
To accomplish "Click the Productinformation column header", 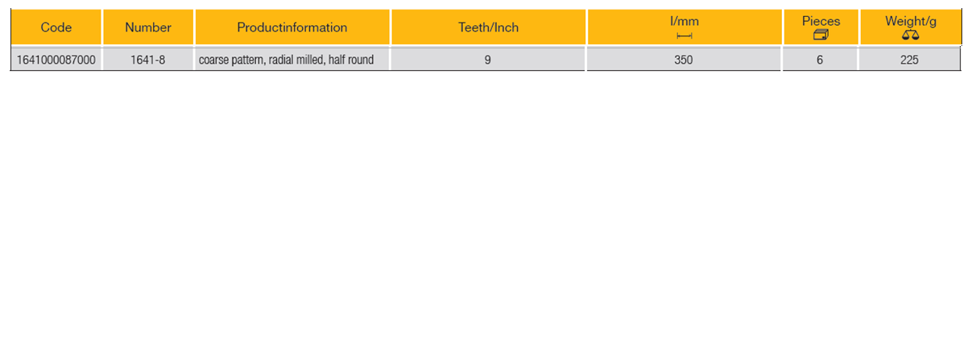I will coord(292,27).
